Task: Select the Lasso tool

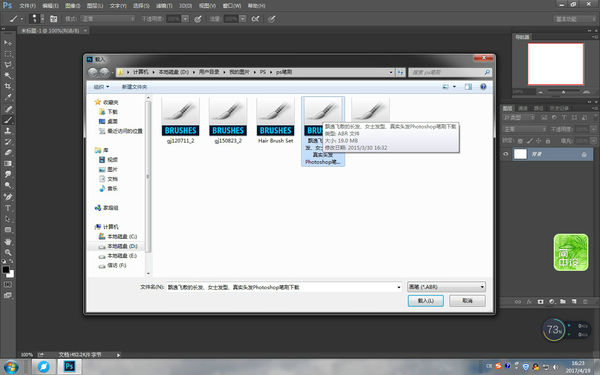Action: click(x=8, y=64)
